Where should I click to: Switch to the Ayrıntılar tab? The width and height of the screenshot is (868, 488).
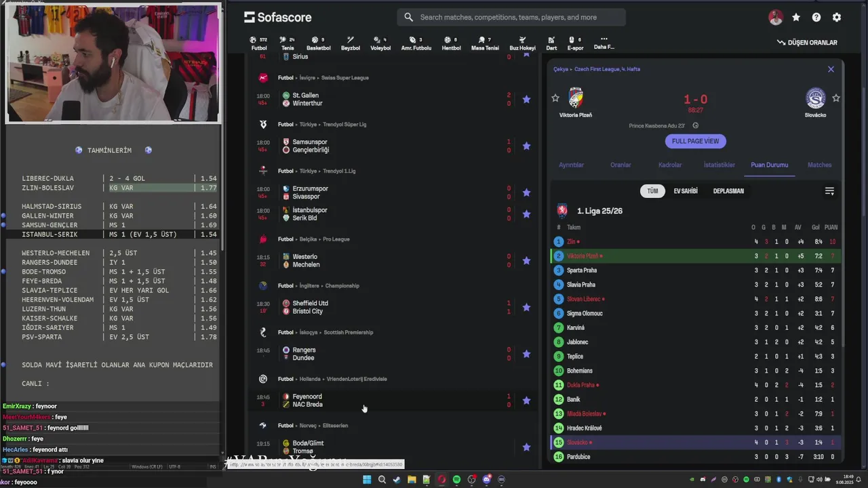pos(571,165)
